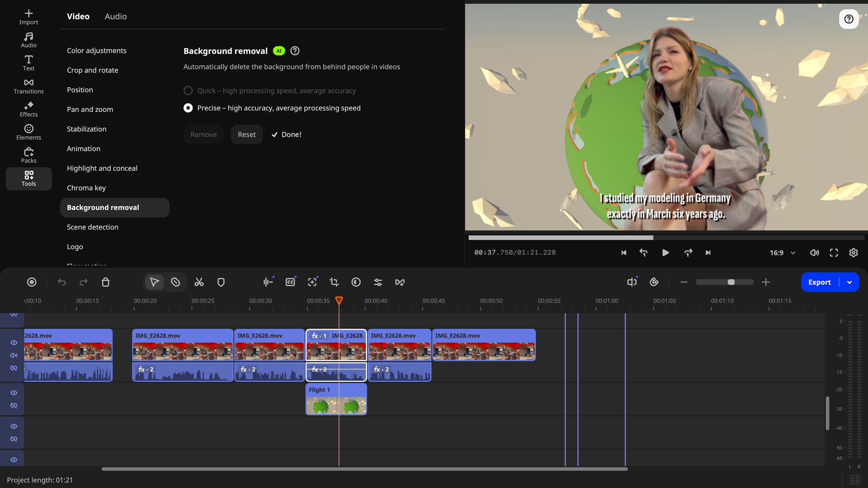
Task: Open the Export options dropdown arrow
Action: [x=850, y=282]
